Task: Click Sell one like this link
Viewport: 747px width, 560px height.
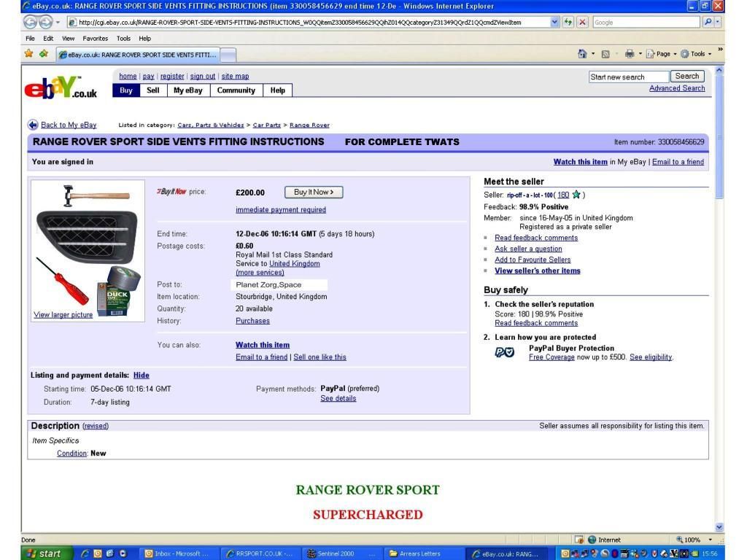Action: pos(320,357)
